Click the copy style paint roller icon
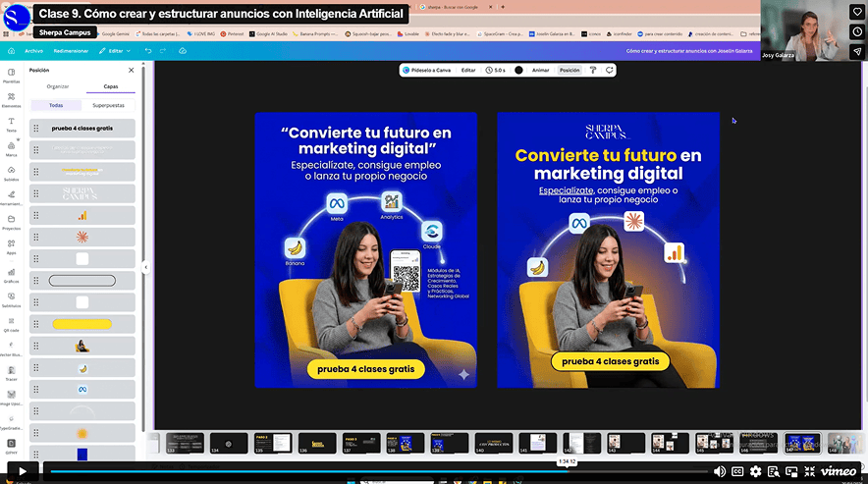 593,71
